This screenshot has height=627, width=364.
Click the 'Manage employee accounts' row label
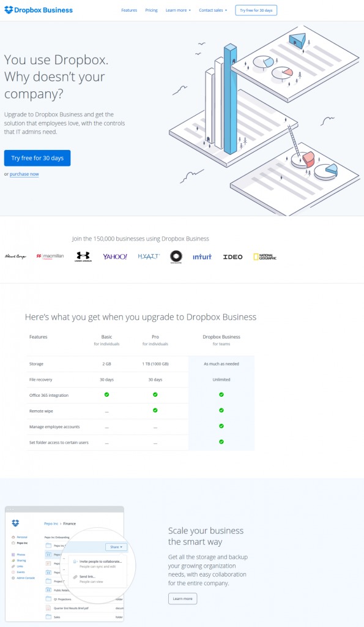(54, 427)
